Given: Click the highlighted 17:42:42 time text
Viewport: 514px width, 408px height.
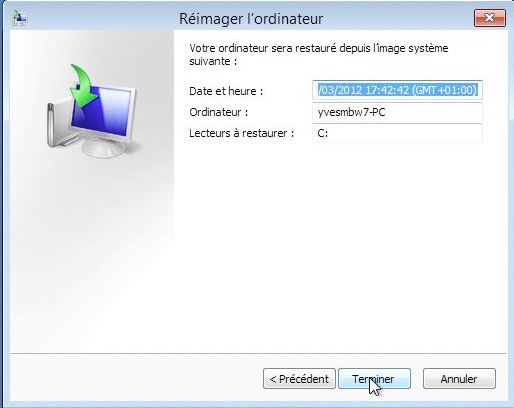Looking at the screenshot, I should pos(388,90).
